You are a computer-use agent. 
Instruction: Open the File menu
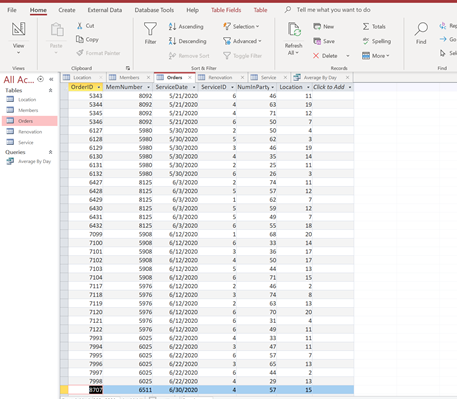point(12,10)
